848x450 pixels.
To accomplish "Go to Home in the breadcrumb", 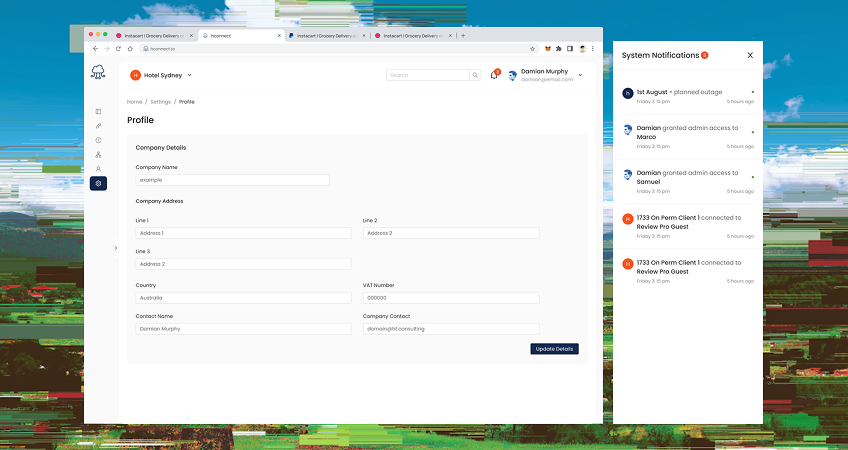I will (134, 102).
